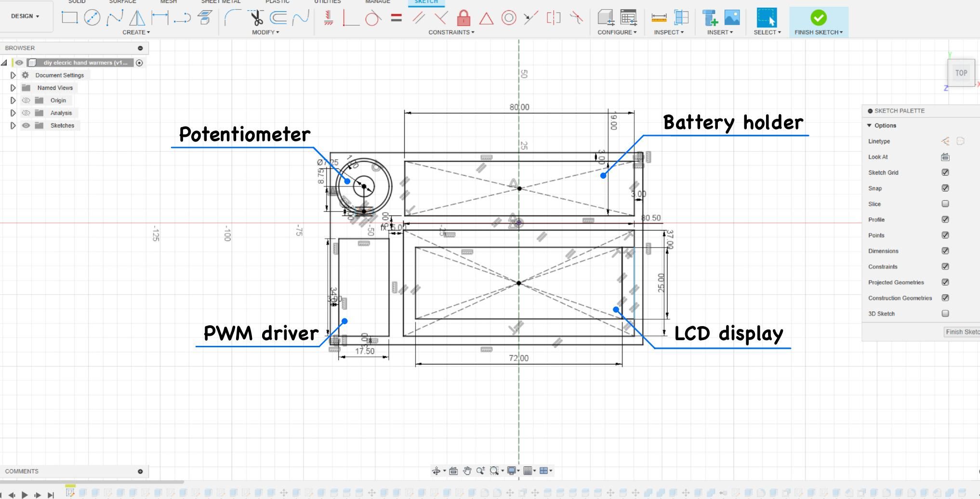Open the INSERT menu
The height and width of the screenshot is (499, 980).
coord(720,32)
